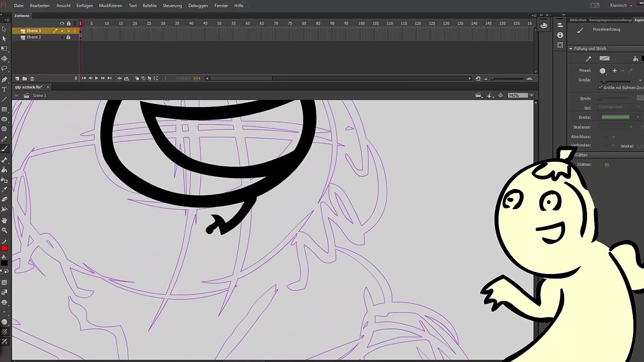Select the Hand tool
The image size is (644, 362).
4,220
